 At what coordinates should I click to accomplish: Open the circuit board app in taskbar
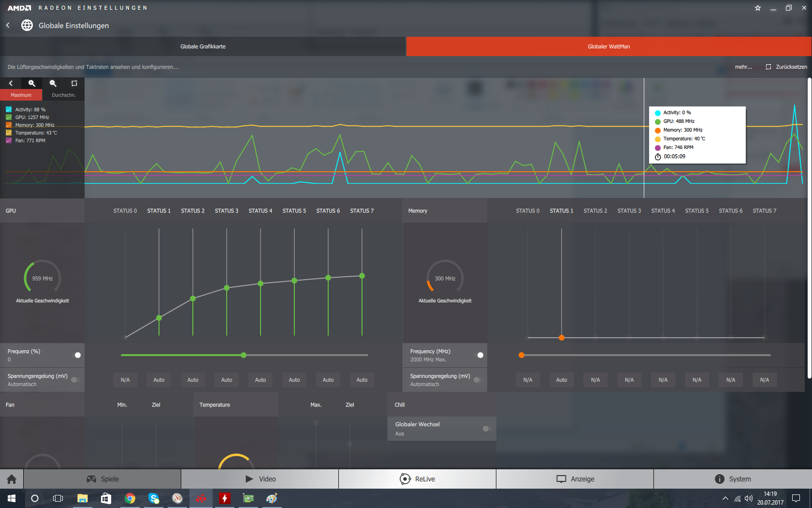[x=248, y=498]
